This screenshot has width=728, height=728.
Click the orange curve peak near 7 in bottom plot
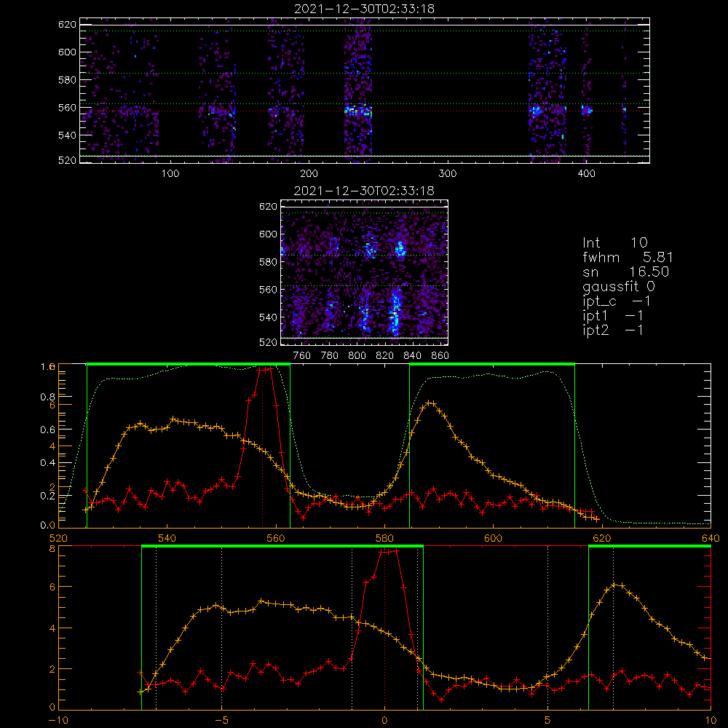point(614,585)
